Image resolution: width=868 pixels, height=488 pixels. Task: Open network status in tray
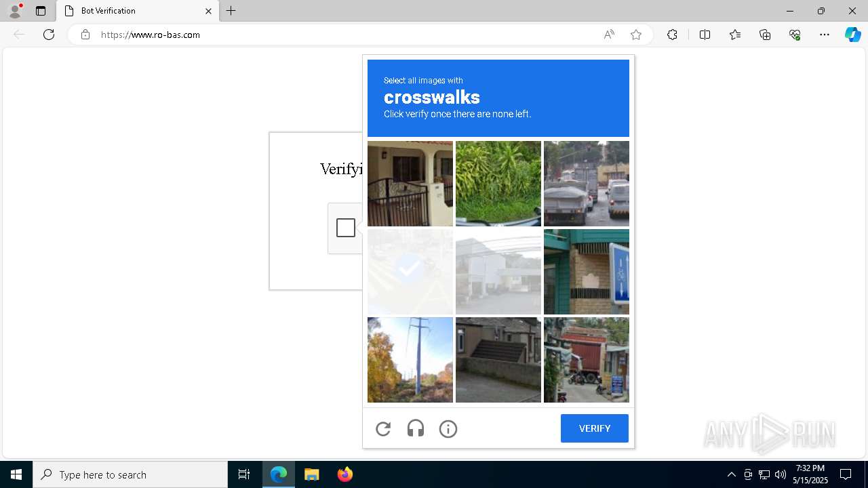pyautogui.click(x=764, y=474)
